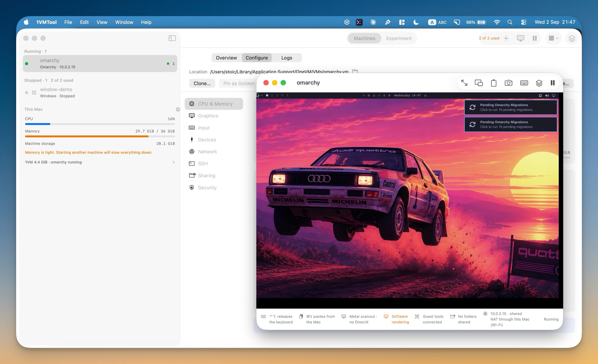This screenshot has height=364, width=598.
Task: Switch to guest workspace 2
Action: click(272, 95)
